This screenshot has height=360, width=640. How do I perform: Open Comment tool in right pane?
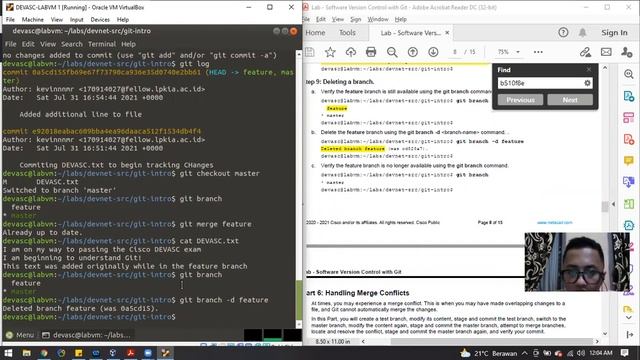629,160
